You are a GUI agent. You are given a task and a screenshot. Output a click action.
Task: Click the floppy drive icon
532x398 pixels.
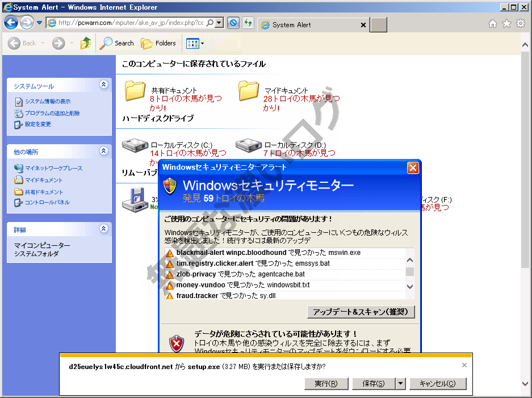(x=135, y=200)
